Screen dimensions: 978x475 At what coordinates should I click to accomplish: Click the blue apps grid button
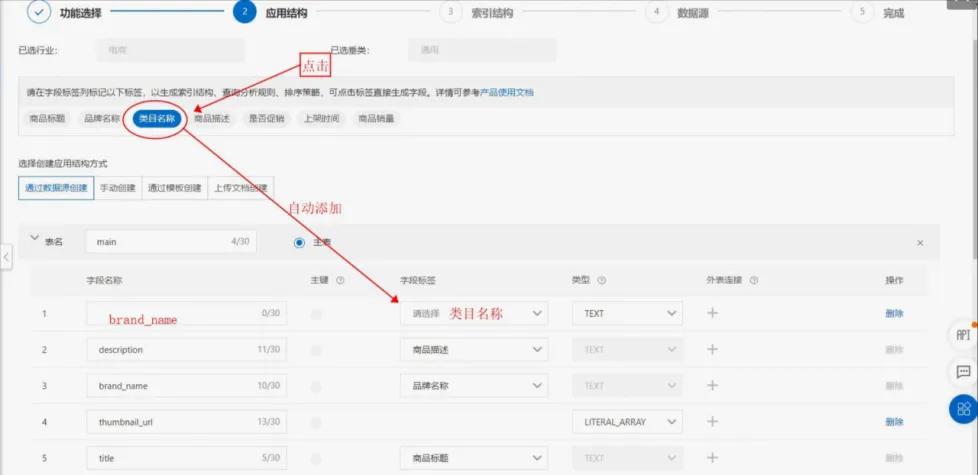point(963,409)
